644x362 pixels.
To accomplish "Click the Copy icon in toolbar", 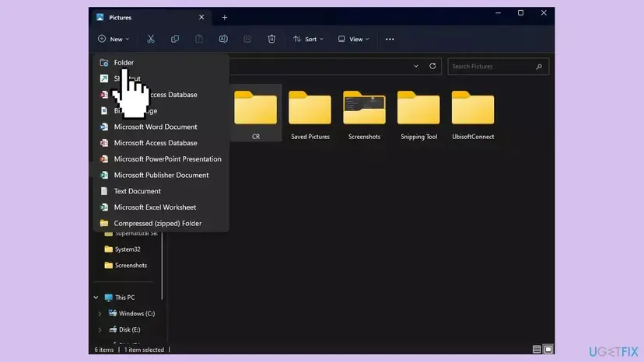I will point(175,39).
